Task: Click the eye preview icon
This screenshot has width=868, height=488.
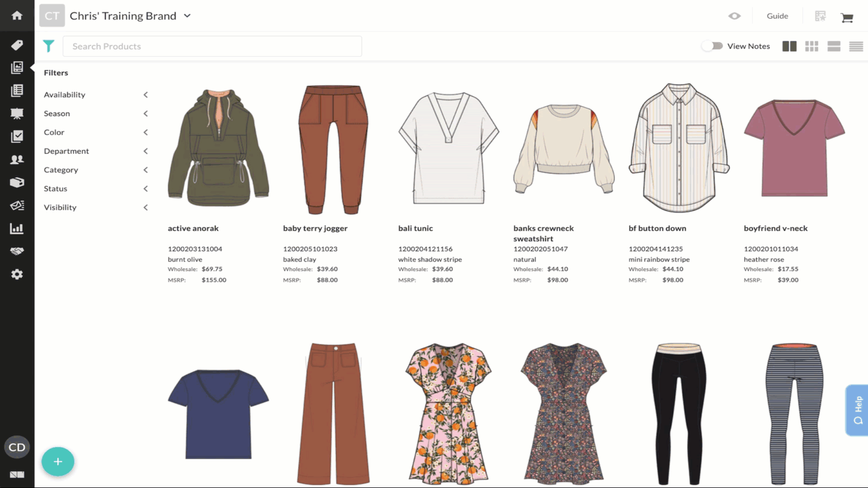Action: pos(734,16)
